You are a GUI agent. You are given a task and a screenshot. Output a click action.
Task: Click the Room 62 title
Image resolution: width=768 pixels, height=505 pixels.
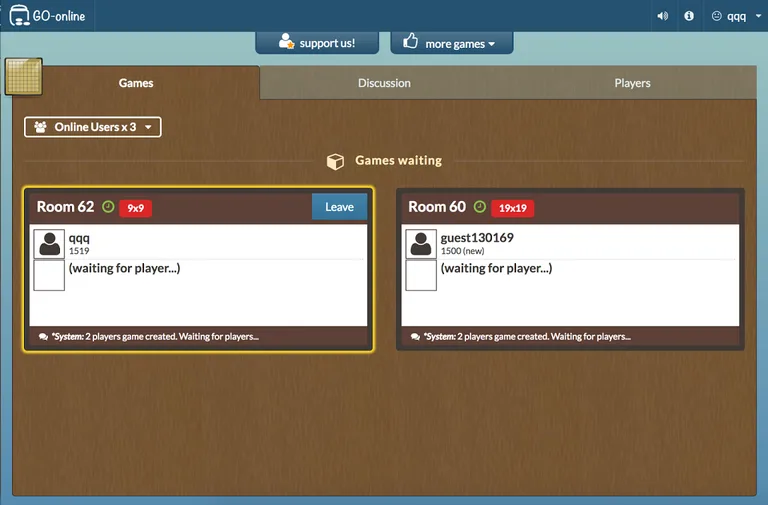[x=65, y=207]
